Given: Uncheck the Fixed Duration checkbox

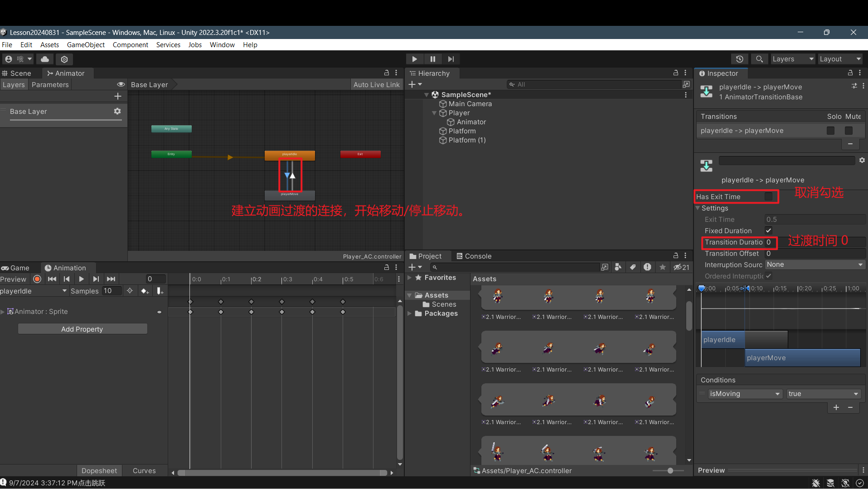Looking at the screenshot, I should [768, 230].
